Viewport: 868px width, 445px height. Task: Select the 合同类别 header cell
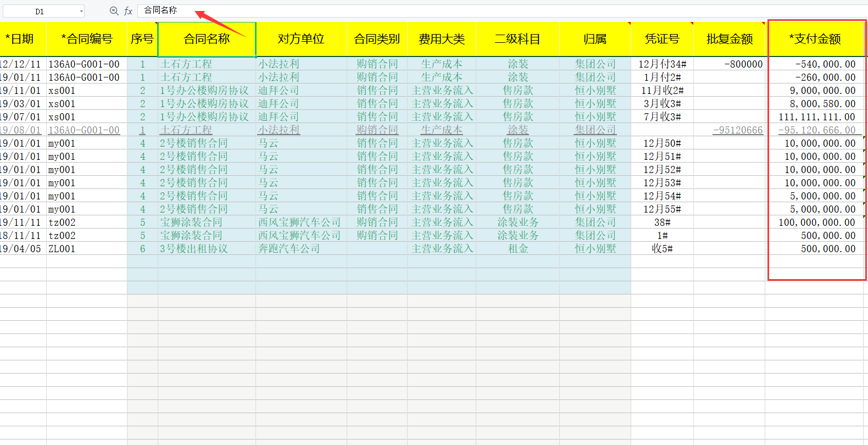pyautogui.click(x=377, y=39)
